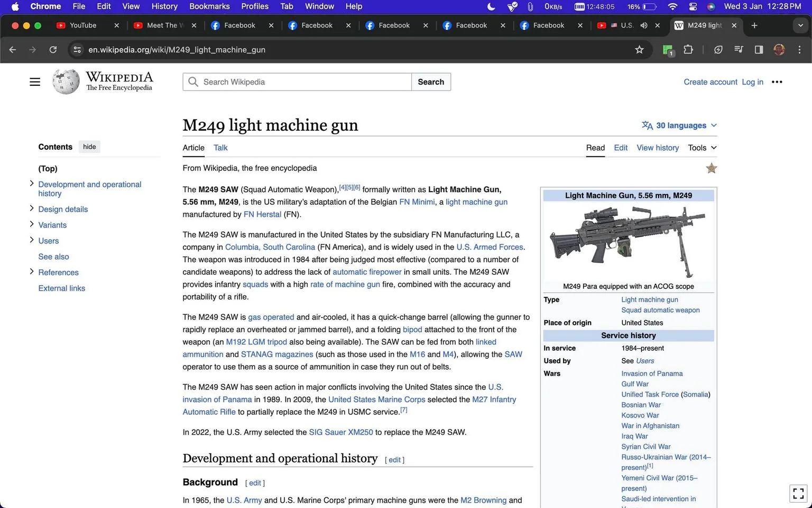Hide the Contents sidebar
Viewport: 812px width, 508px height.
point(89,147)
